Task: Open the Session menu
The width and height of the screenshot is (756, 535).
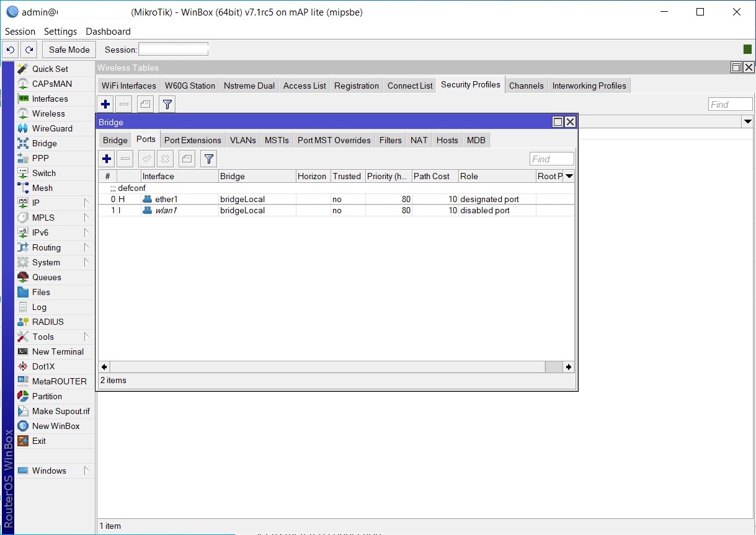Action: pos(20,31)
